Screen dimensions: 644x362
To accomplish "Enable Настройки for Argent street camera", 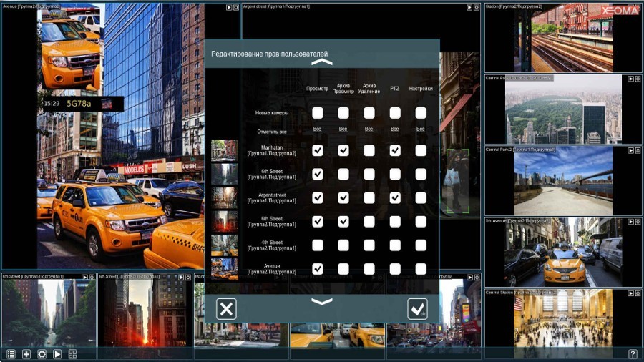I will click(421, 197).
